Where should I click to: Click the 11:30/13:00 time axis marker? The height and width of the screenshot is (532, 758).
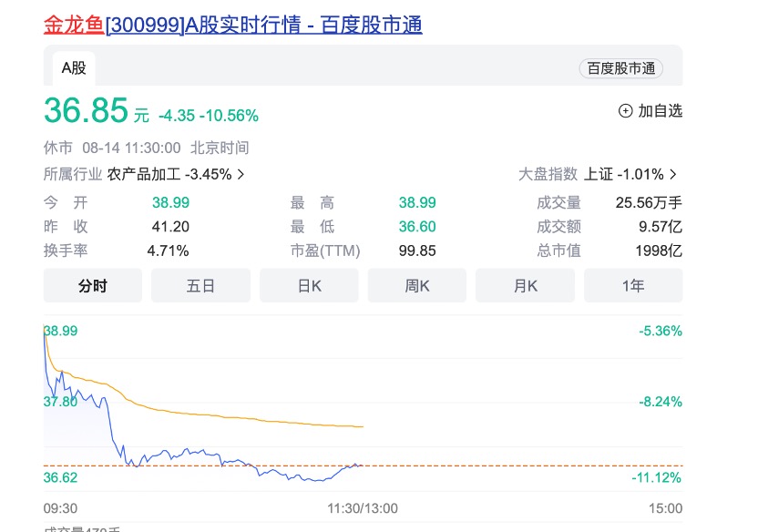click(x=363, y=508)
